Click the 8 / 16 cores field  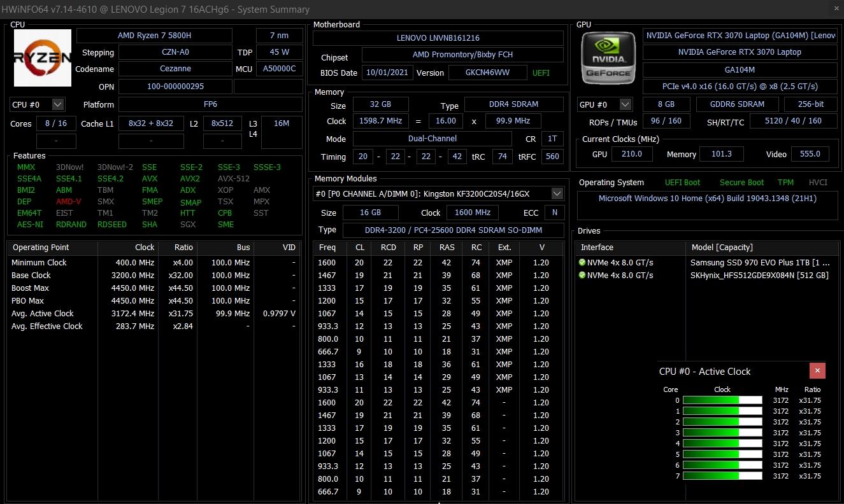[56, 123]
